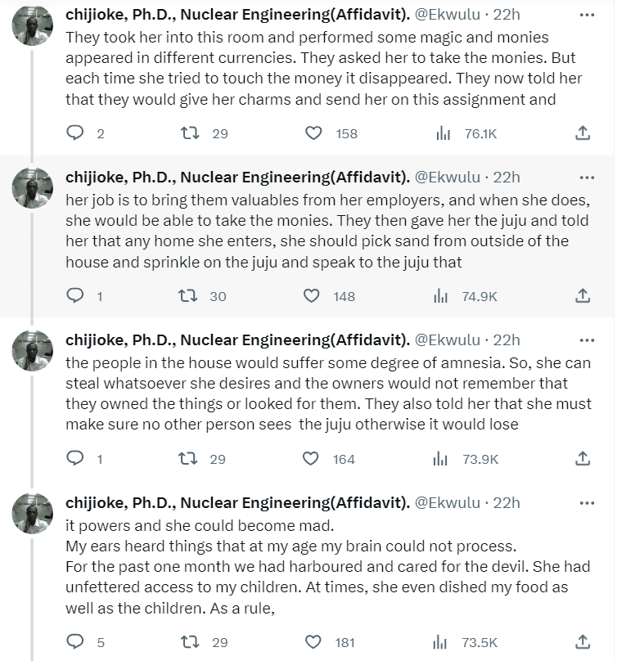The image size is (644, 661).
Task: Retweet the post showing 30 reposts
Action: click(x=190, y=295)
